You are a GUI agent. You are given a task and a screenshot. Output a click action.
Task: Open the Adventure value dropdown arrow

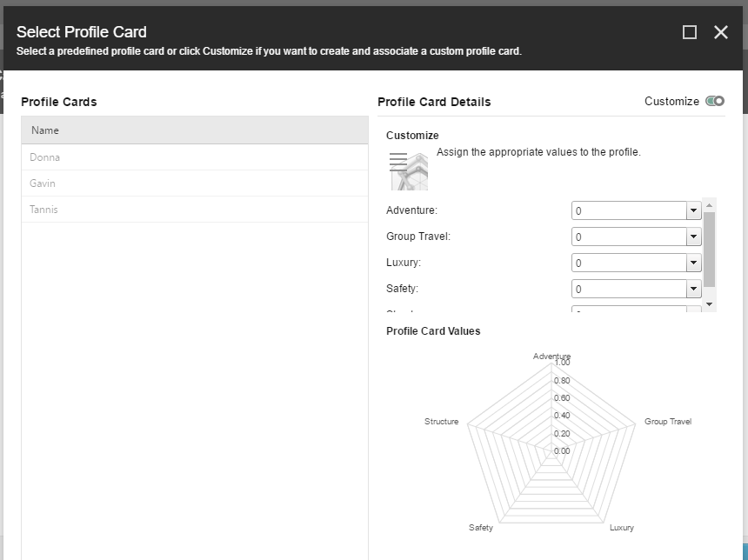tap(693, 210)
